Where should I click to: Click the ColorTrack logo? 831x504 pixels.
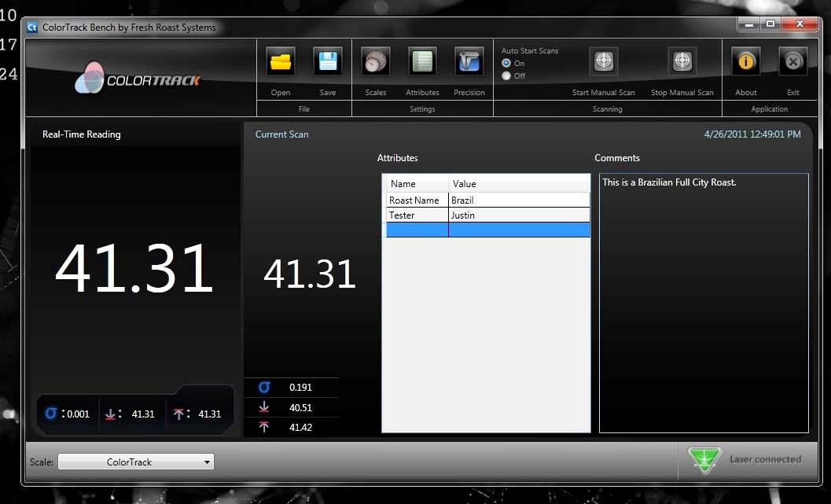138,79
